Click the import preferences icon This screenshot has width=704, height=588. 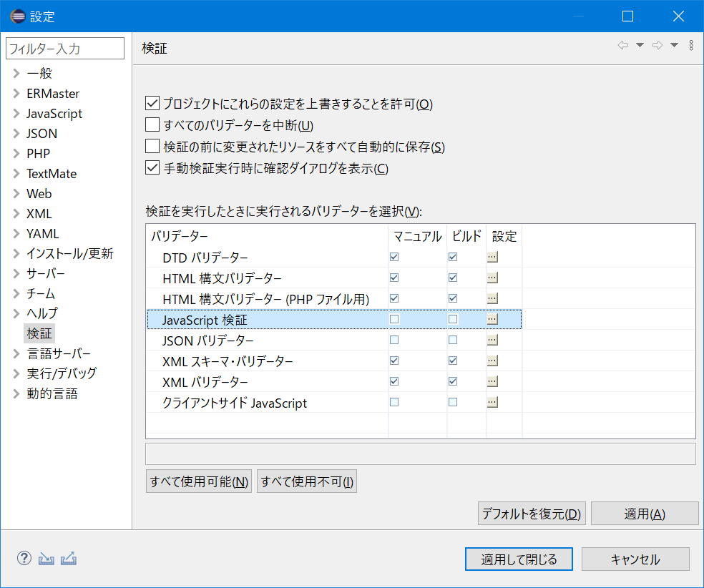click(x=46, y=557)
